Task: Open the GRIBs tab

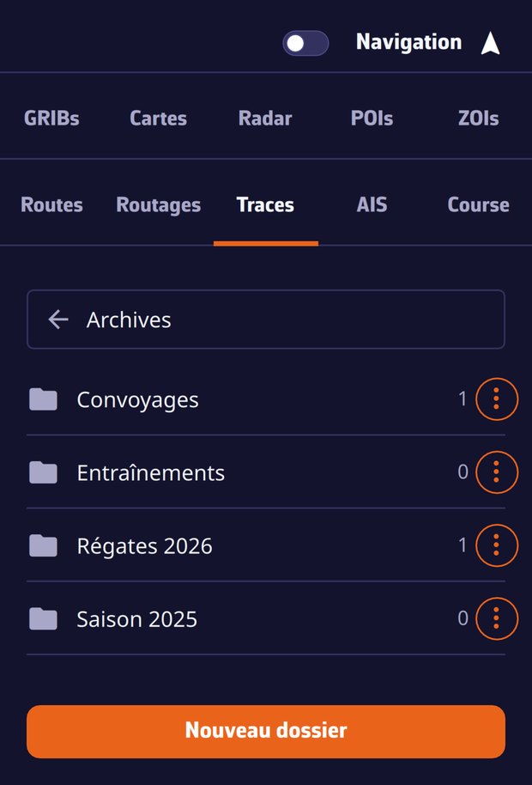Action: 51,119
